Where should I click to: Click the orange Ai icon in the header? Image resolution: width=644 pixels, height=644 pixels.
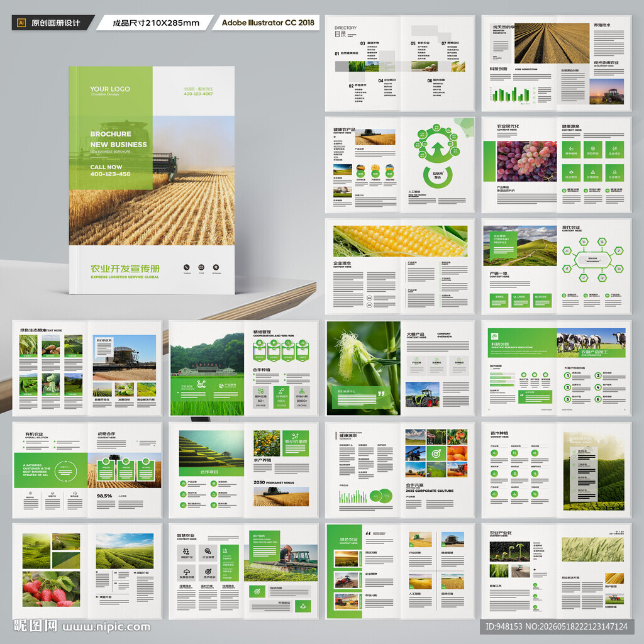click(21, 23)
